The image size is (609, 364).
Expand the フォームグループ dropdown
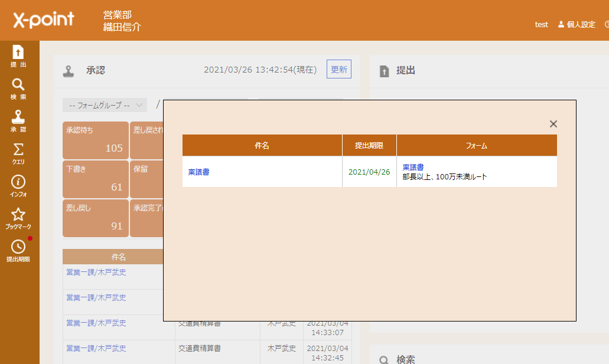(x=105, y=105)
